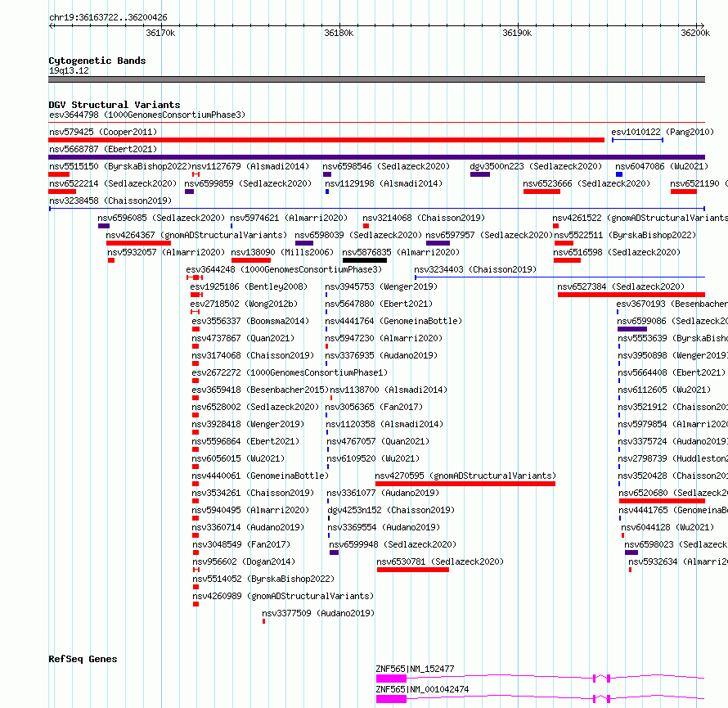Click nsv956602 (Dogan2014) label
This screenshot has height=708, width=728.
point(244,561)
